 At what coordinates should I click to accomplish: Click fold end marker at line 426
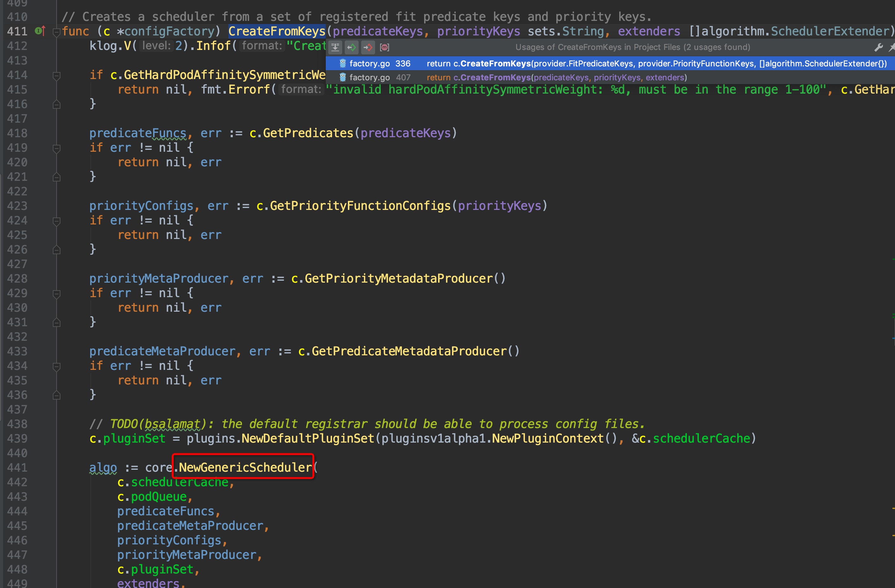(56, 250)
